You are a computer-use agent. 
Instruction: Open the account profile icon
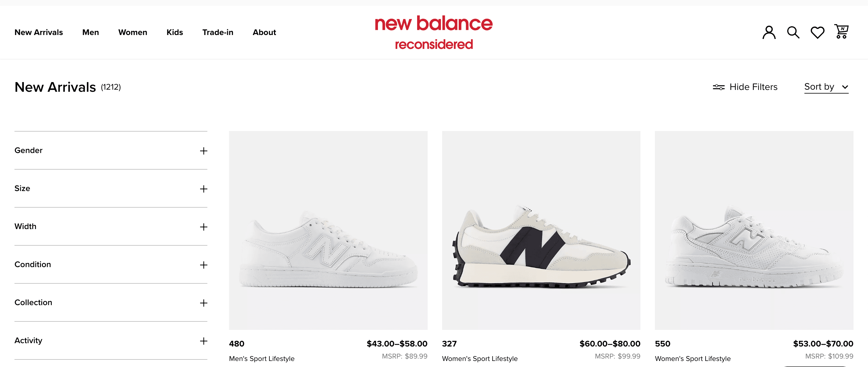click(x=769, y=32)
